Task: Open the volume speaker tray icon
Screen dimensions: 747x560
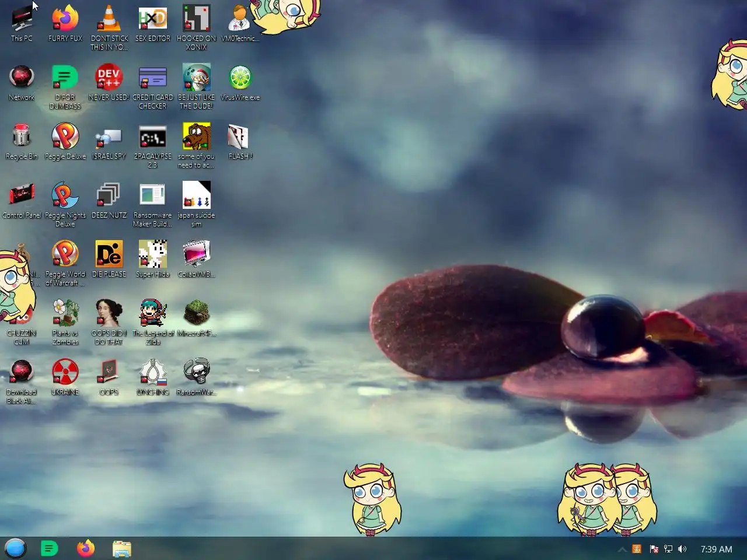Action: [682, 549]
